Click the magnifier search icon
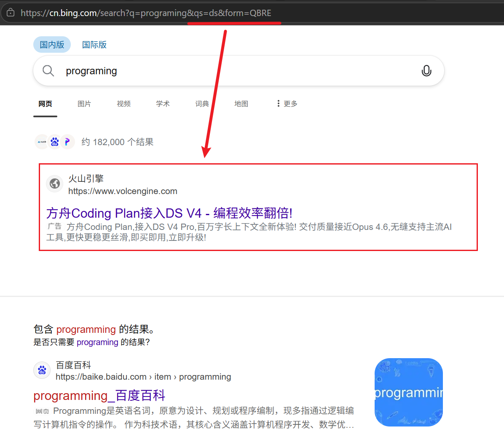Viewport: 504px width, 440px height. point(48,70)
